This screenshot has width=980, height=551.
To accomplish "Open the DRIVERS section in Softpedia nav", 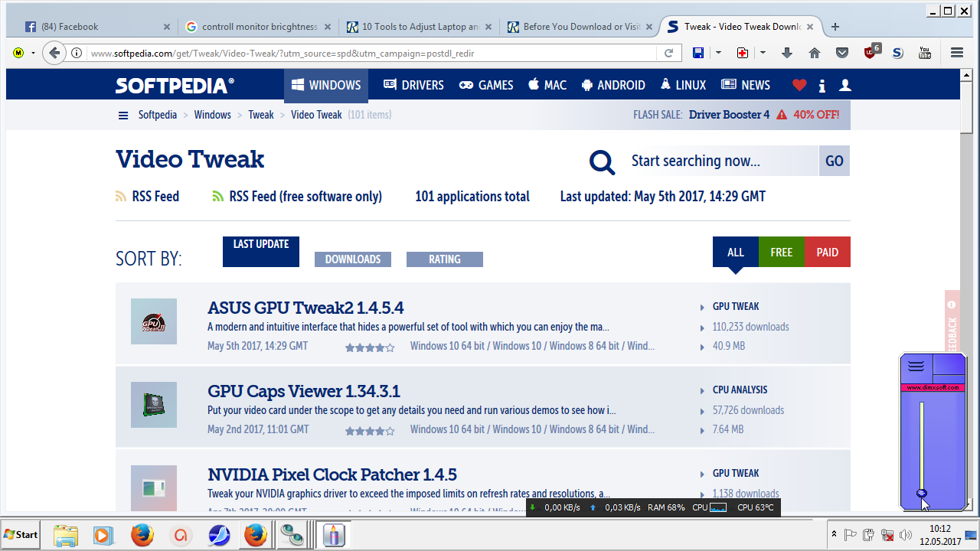I will [x=413, y=85].
